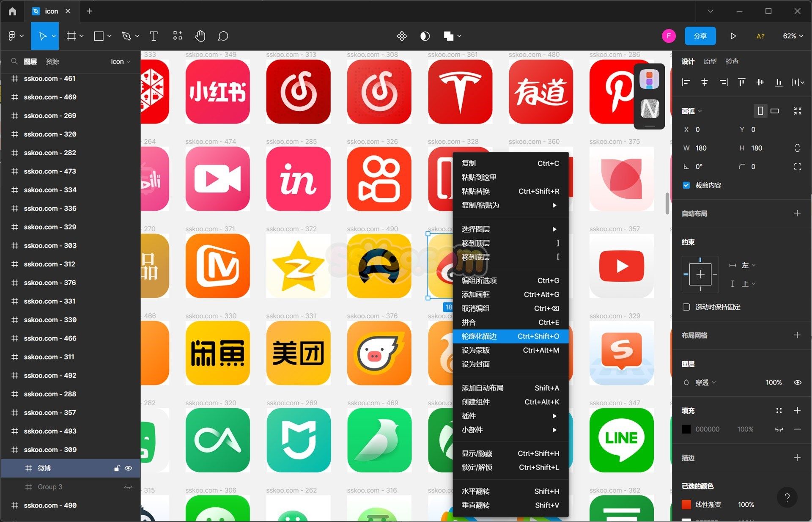812x522 pixels.
Task: Switch to the 原型 prototype tab
Action: (710, 62)
